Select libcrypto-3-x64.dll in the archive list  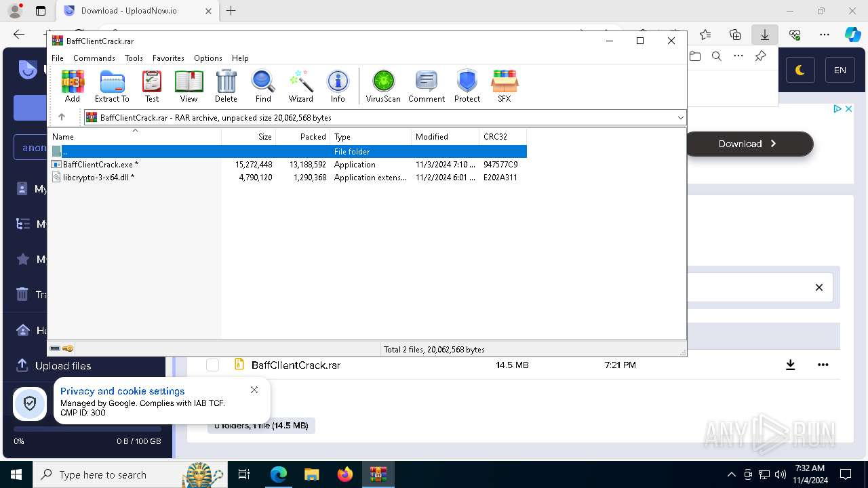288,178
